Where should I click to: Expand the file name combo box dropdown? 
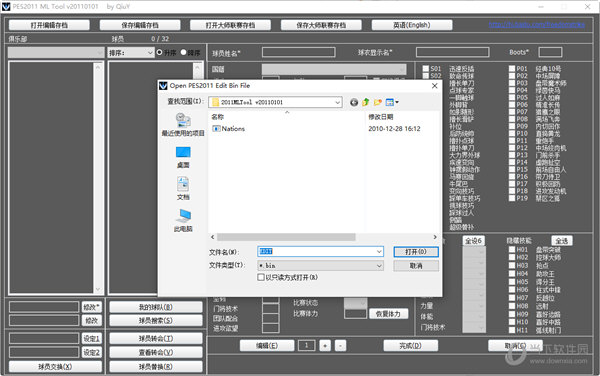click(x=379, y=251)
